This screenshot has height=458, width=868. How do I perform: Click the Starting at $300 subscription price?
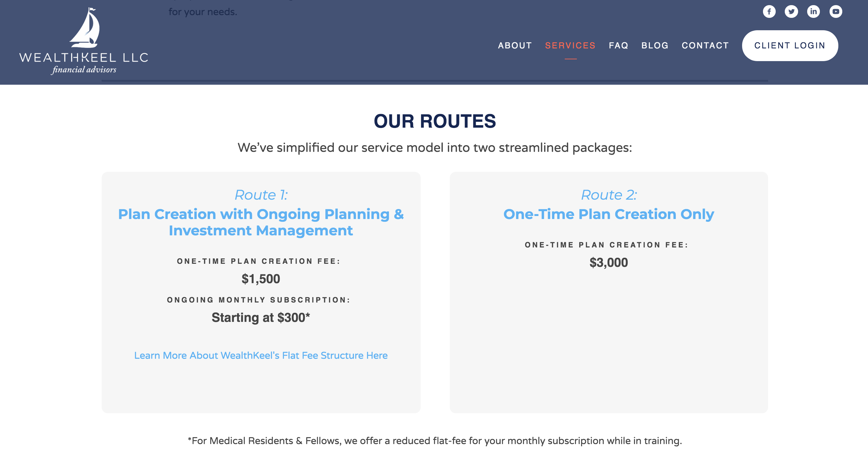pyautogui.click(x=261, y=318)
